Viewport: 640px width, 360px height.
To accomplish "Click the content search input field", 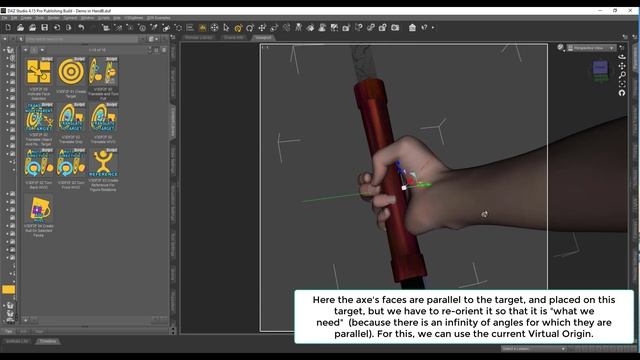I will click(82, 39).
